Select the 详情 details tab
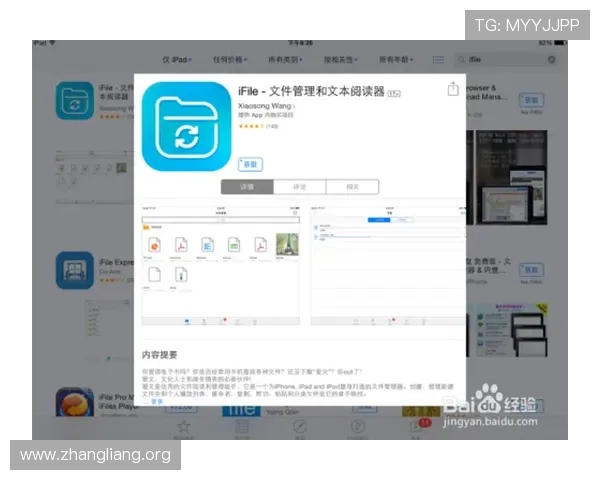Image resolution: width=600 pixels, height=480 pixels. tap(247, 187)
